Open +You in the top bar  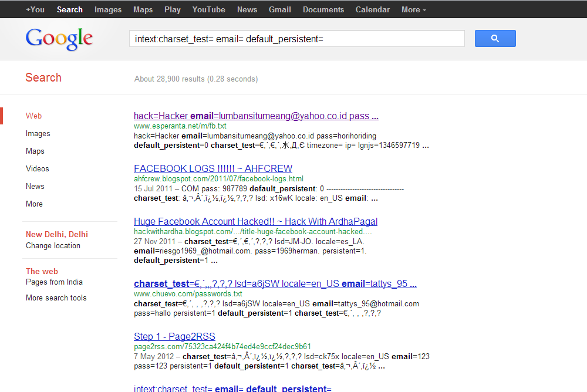(35, 10)
